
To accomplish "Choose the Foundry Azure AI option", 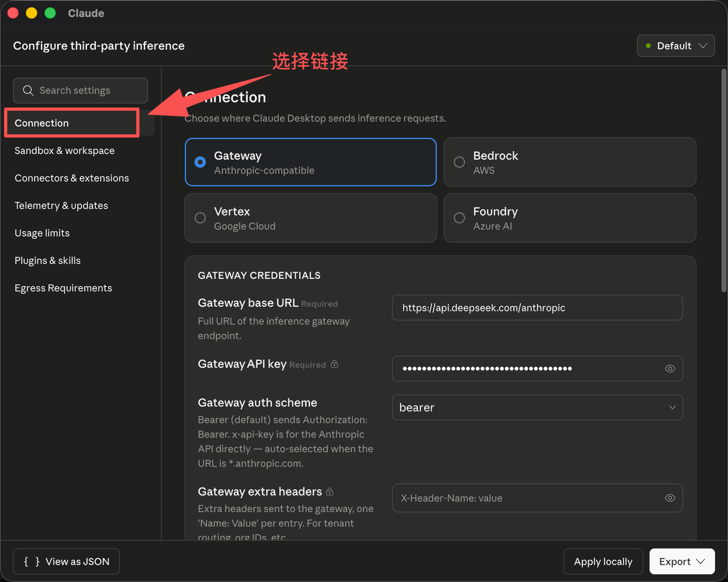I will [570, 218].
